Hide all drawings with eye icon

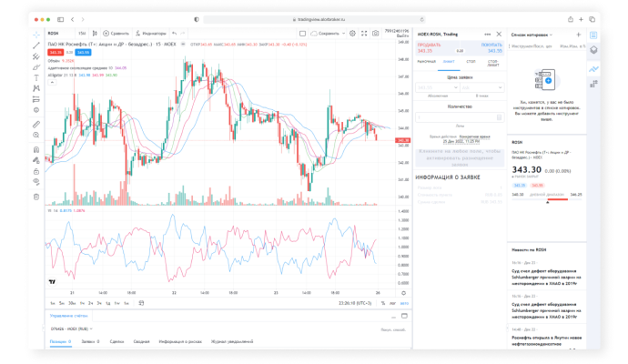(36, 182)
